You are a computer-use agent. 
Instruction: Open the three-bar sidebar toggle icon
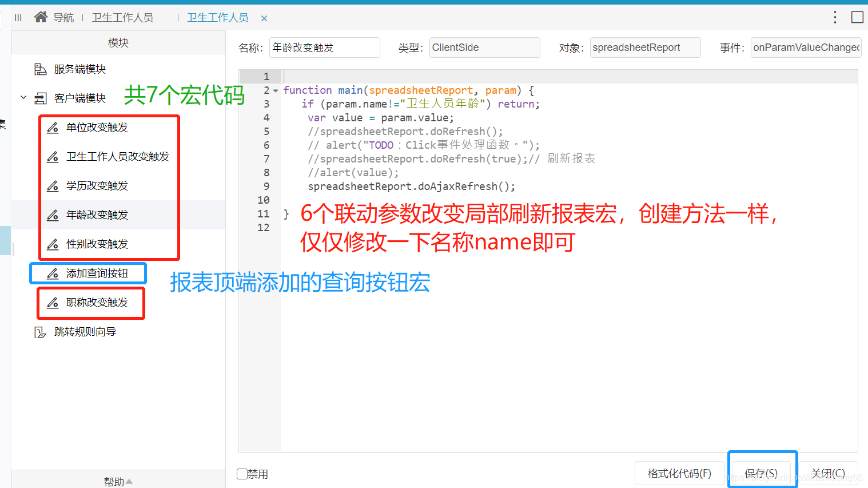coord(18,18)
